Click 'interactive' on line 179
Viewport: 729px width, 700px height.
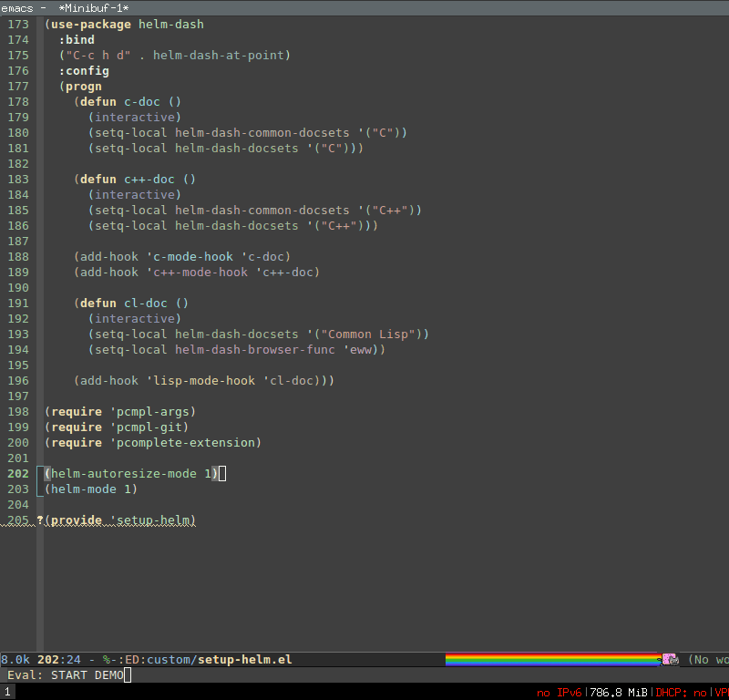pyautogui.click(x=135, y=118)
